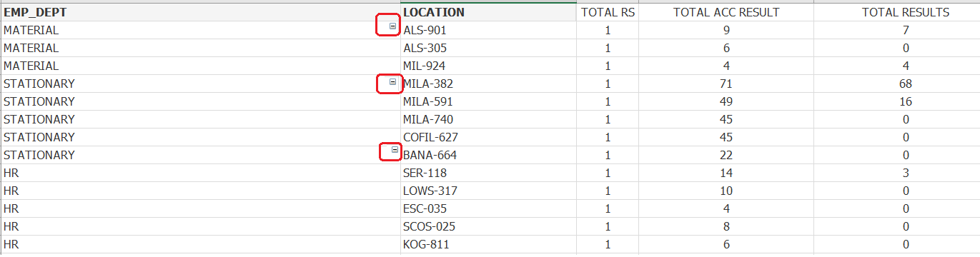The image size is (980, 257).
Task: Select the SER-118 location cell
Action: pyautogui.click(x=488, y=173)
